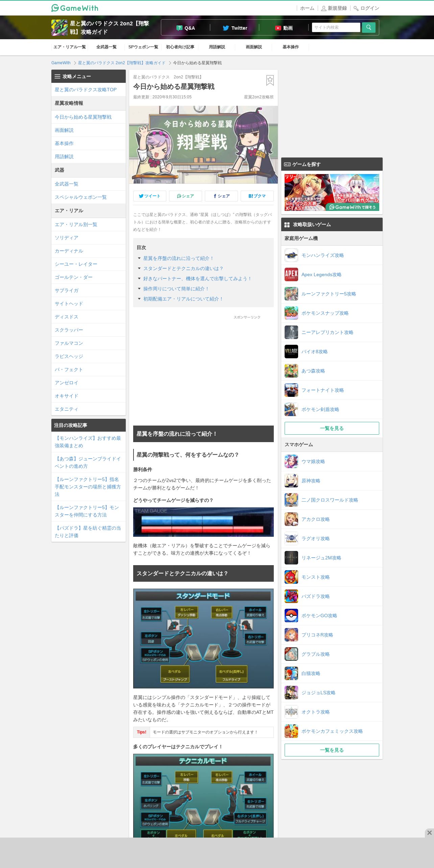
Task: Open ニーアレプリカント攻略 icon
Action: pos(291,332)
